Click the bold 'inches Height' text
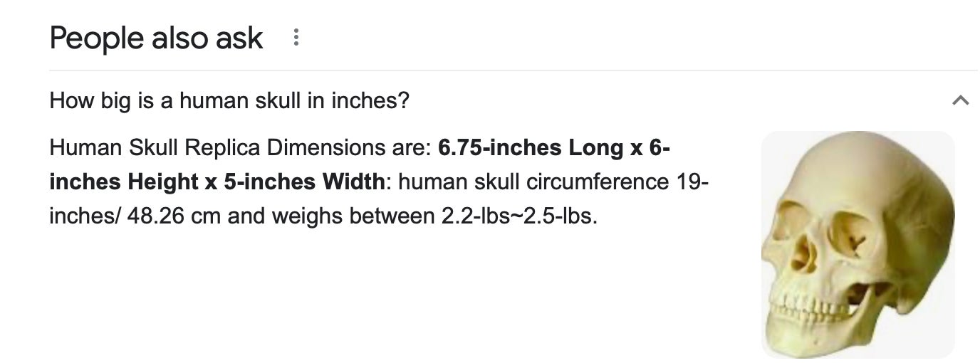980x363 pixels. (x=124, y=181)
